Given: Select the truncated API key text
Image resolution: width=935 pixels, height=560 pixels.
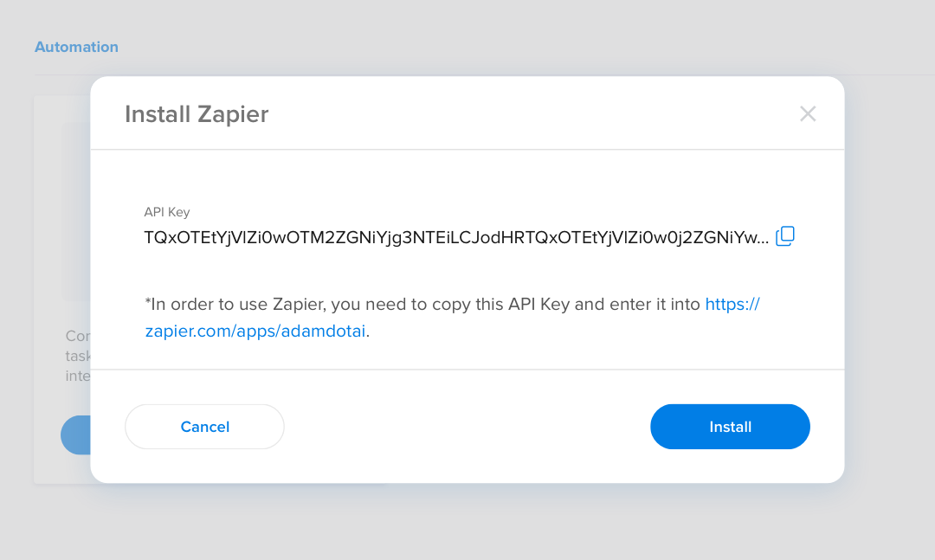Looking at the screenshot, I should [x=456, y=237].
